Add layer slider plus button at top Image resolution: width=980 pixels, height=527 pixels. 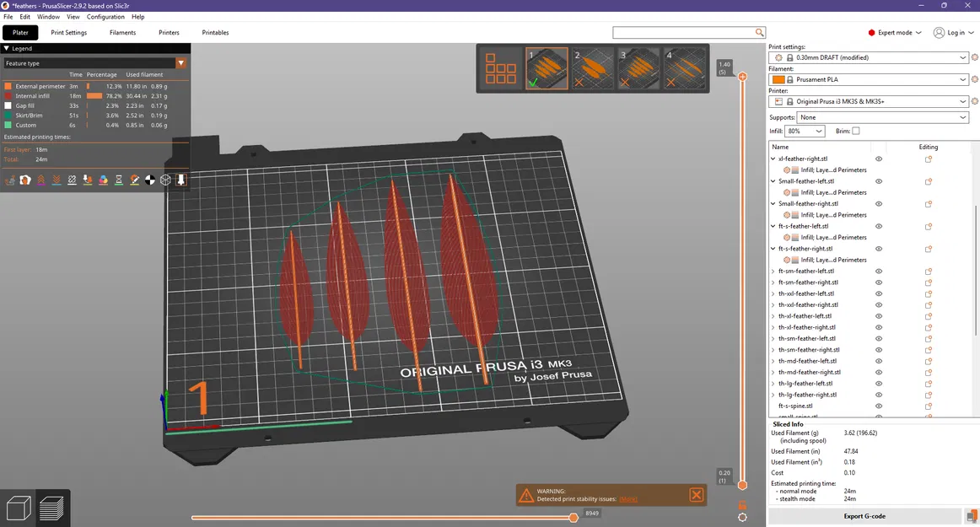pyautogui.click(x=742, y=76)
